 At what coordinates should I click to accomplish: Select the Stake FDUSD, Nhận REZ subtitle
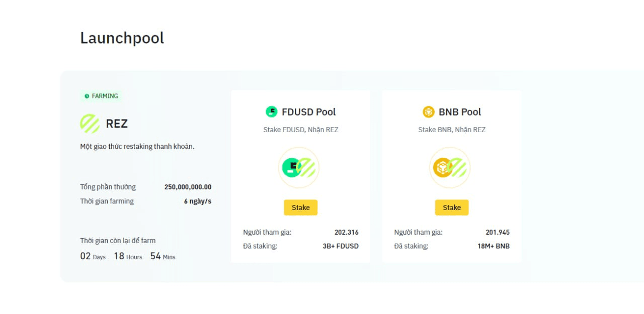[x=300, y=130]
